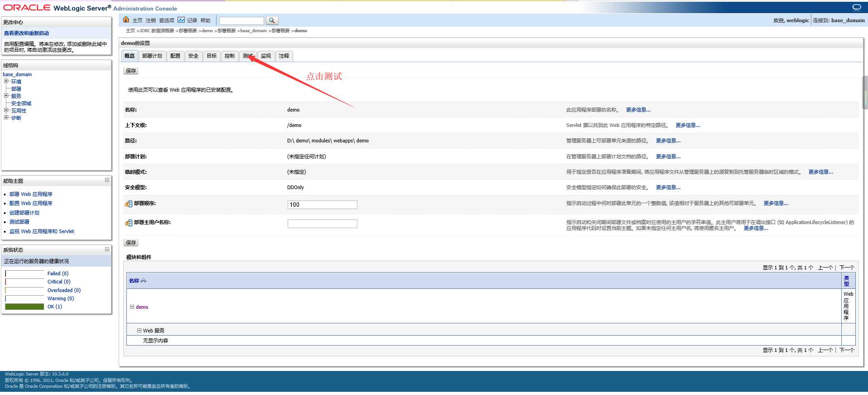The image size is (868, 395).
Task: Click the magnifier search button
Action: pos(272,20)
